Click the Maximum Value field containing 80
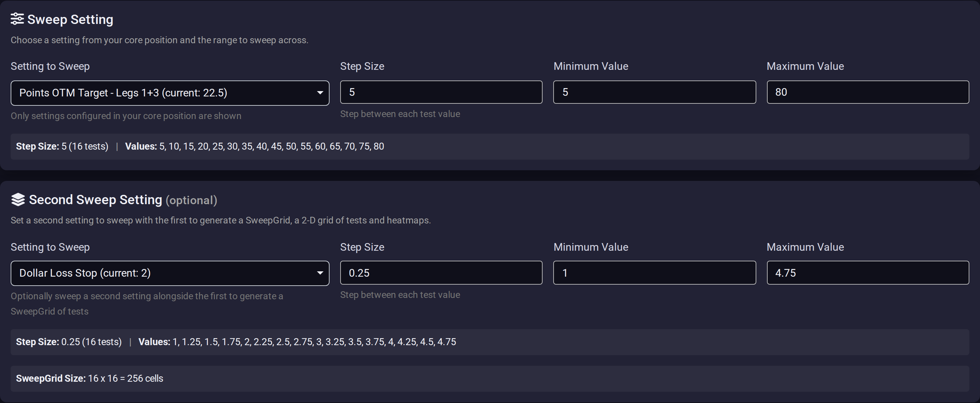Screen dimensions: 980x403 pyautogui.click(x=867, y=92)
